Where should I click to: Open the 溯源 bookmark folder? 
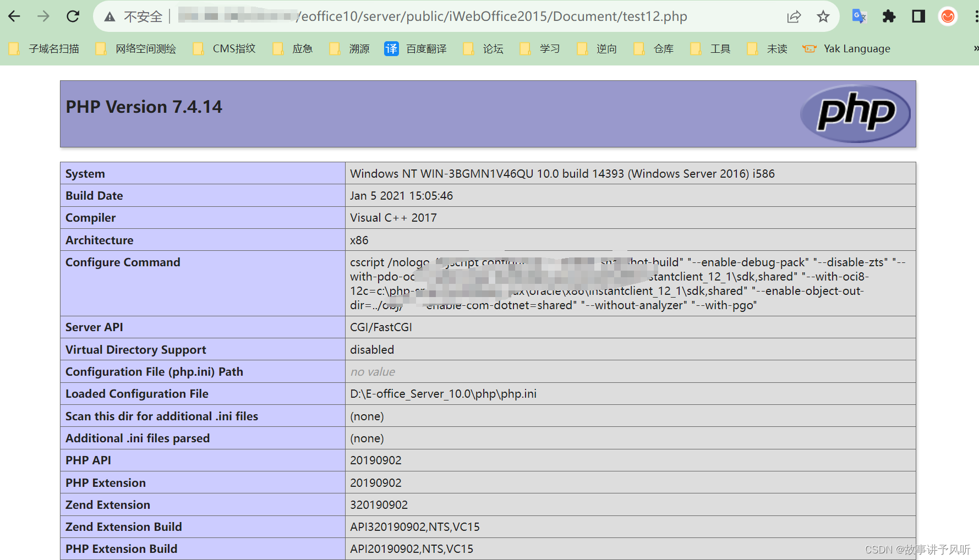pyautogui.click(x=350, y=49)
